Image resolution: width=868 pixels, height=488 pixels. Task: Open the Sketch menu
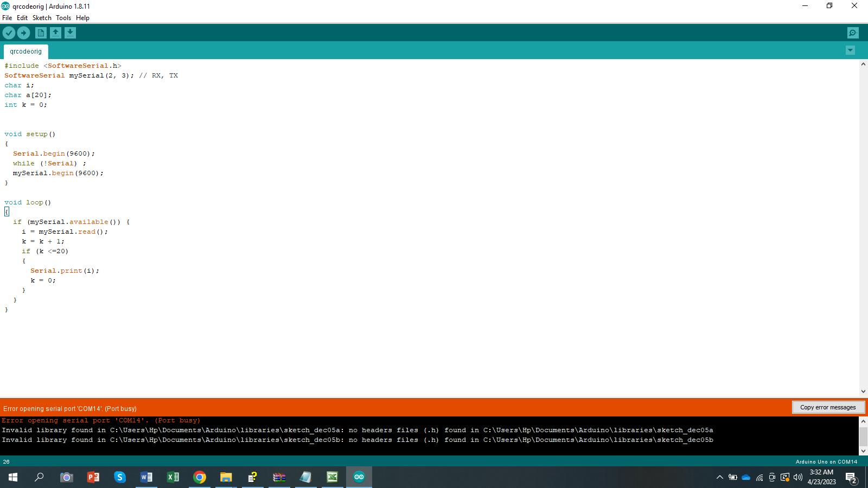[x=42, y=17]
